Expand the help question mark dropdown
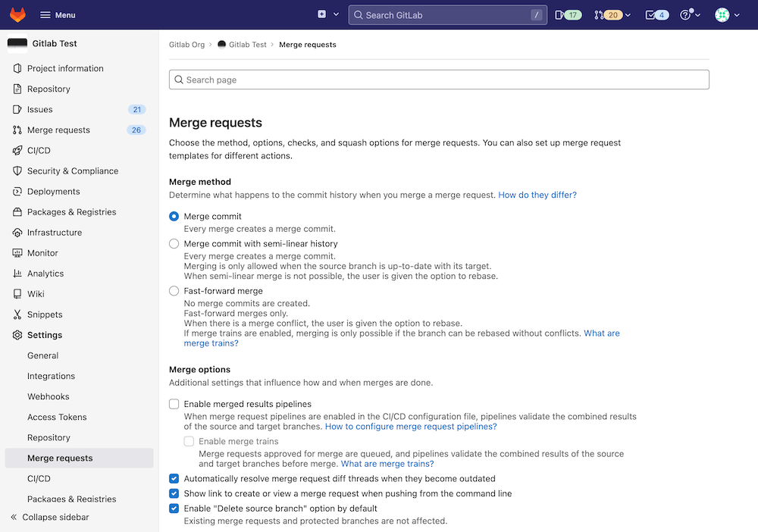Screen dimensions: 758x532 pyautogui.click(x=690, y=14)
